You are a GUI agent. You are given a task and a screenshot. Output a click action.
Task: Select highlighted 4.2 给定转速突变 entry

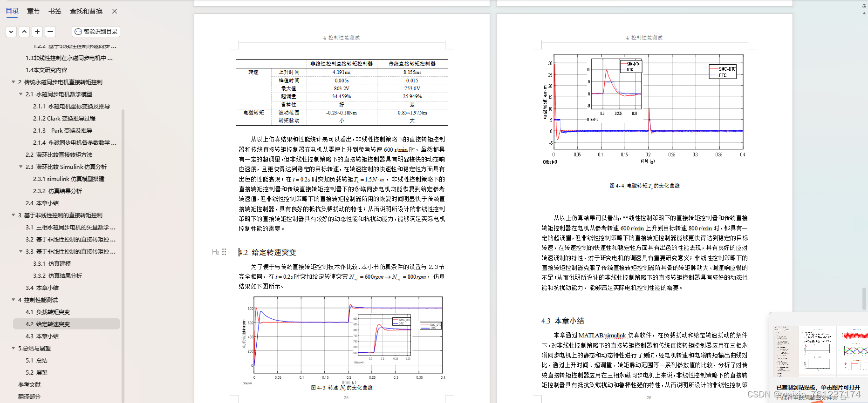pyautogui.click(x=67, y=324)
